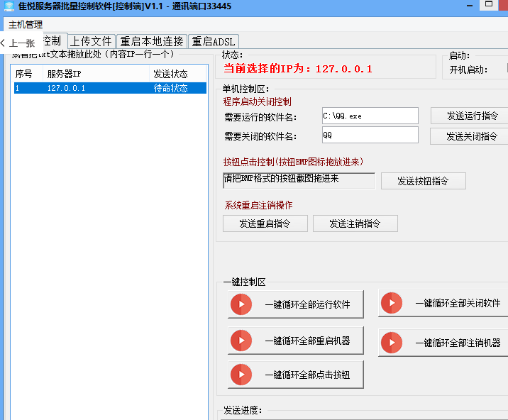
Task: Click play icon for 一键循环全部点击按钮
Action: (x=241, y=375)
